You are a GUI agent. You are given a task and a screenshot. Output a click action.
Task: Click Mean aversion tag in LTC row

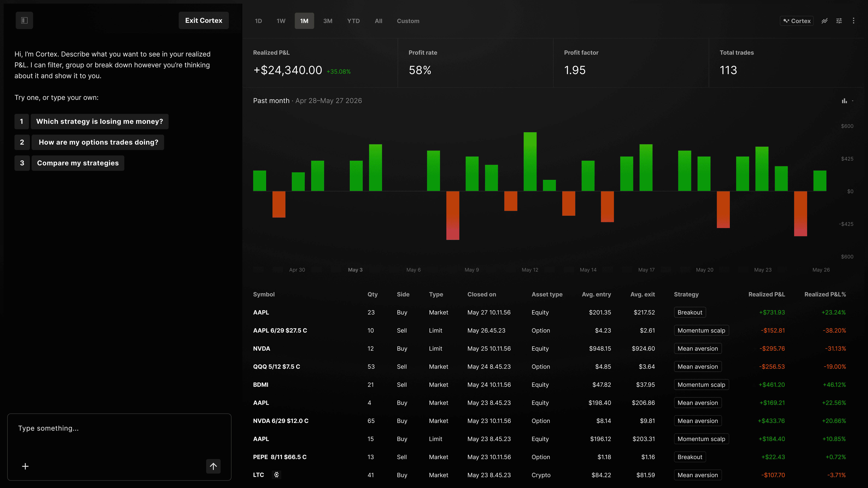698,475
